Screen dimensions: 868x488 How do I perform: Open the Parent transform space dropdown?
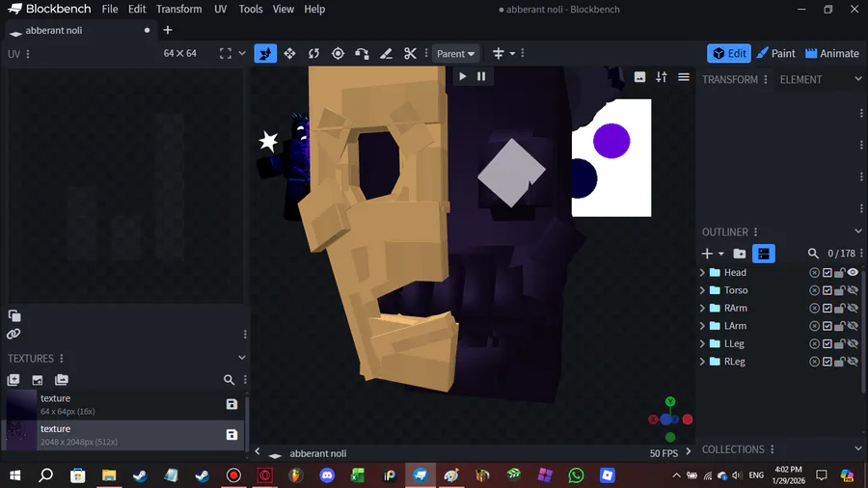pyautogui.click(x=455, y=54)
